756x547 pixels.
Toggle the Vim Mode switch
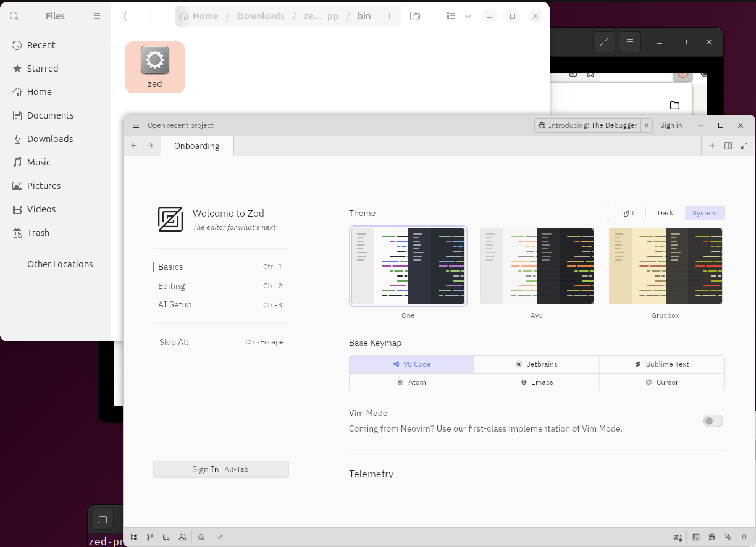tap(713, 421)
